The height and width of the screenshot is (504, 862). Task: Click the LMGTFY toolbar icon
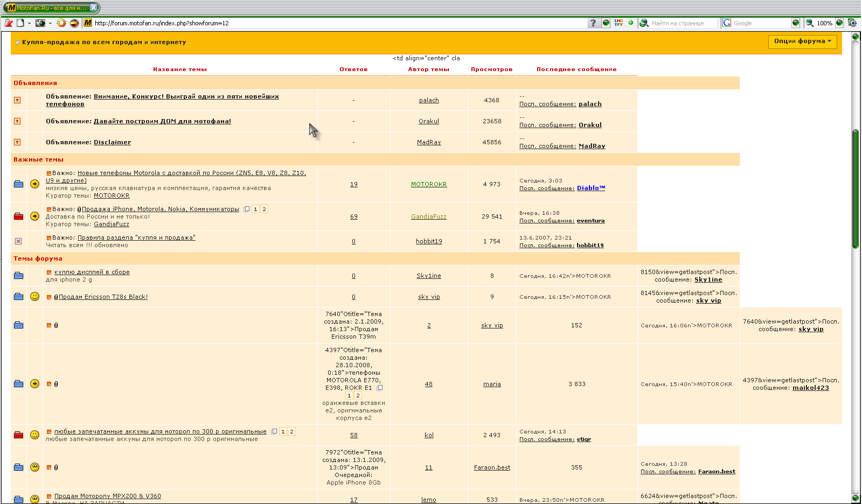click(x=618, y=23)
